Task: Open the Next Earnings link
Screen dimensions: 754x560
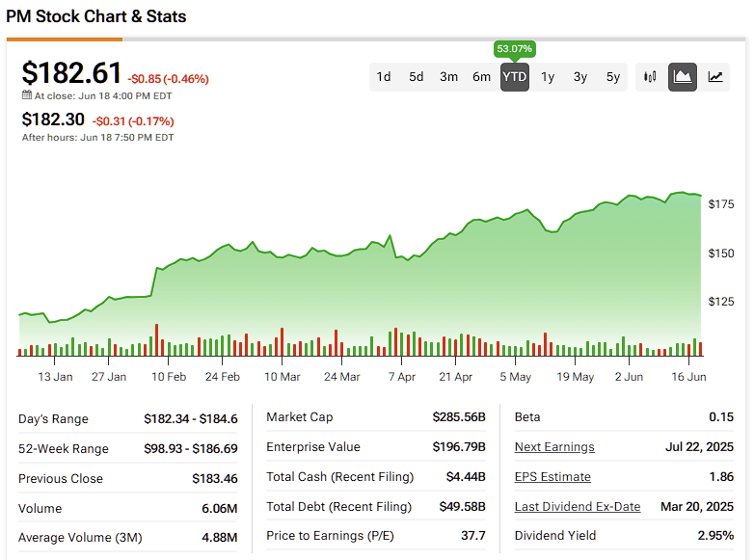Action: click(x=554, y=447)
